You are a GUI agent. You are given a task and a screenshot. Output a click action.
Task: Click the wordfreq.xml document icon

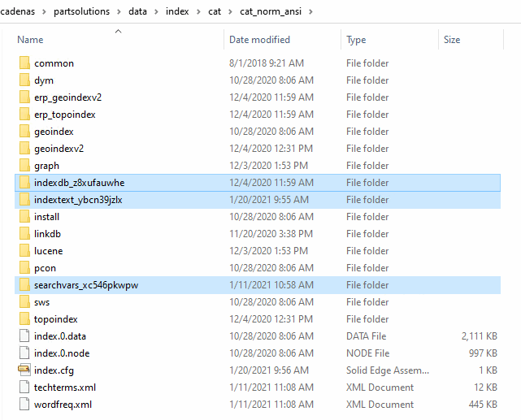(x=24, y=405)
